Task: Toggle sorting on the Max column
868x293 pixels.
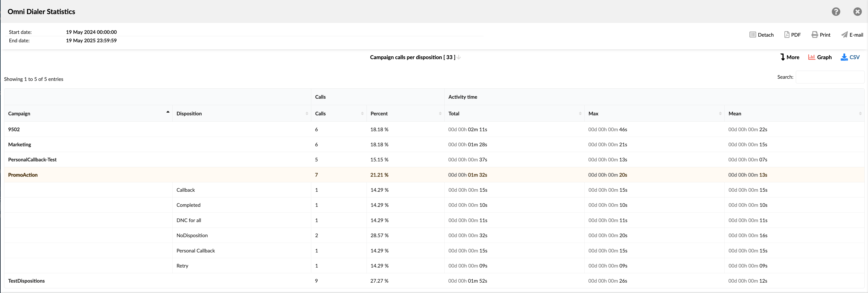Action: [720, 113]
